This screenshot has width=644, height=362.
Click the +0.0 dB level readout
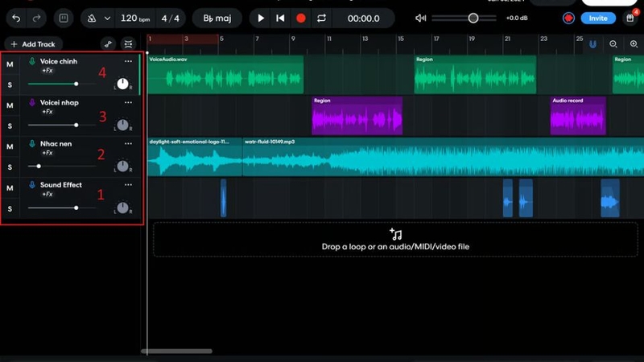click(x=517, y=18)
